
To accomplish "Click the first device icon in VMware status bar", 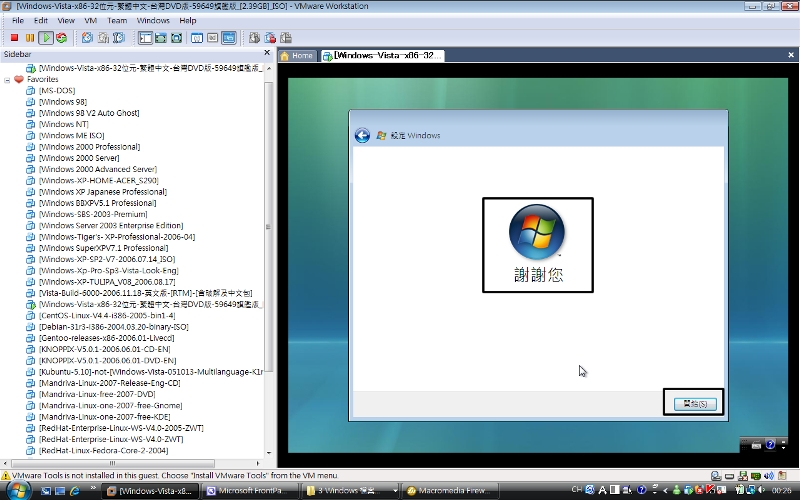I will pos(716,476).
